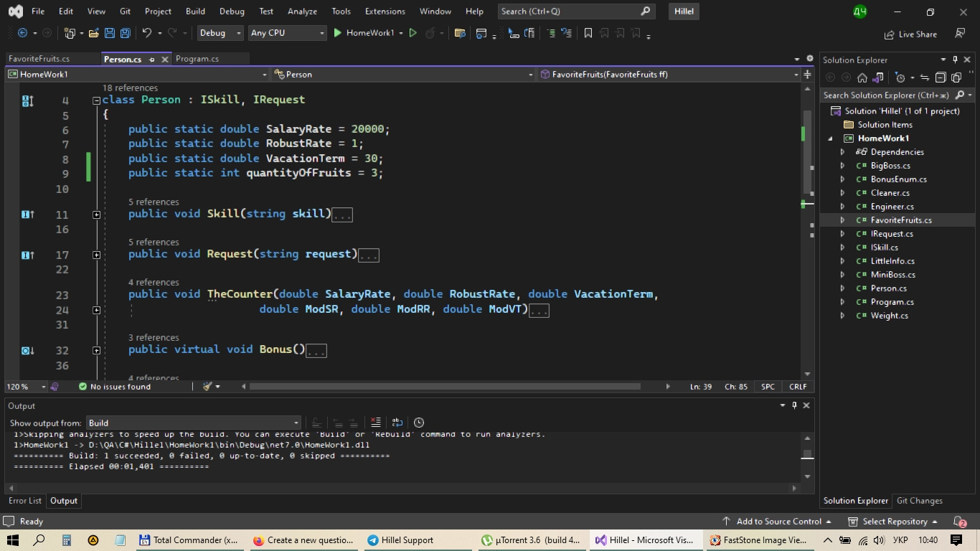The height and width of the screenshot is (551, 980).
Task: Click Collapse All icon in Solution Explorer
Action: (941, 77)
